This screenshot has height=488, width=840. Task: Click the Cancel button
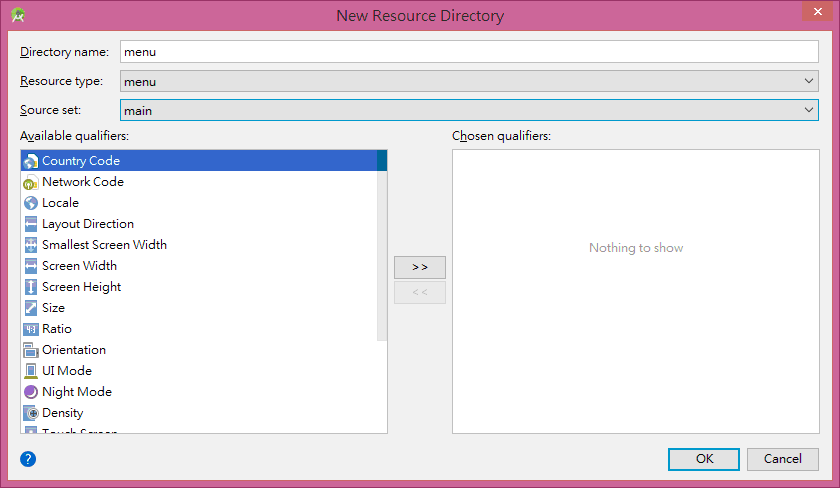[783, 459]
